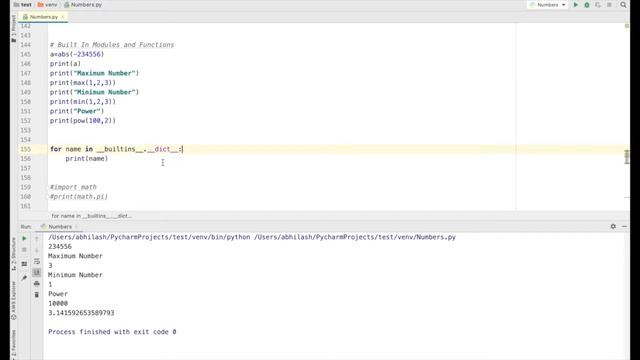640x360 pixels.
Task: Open Run panel settings gear
Action: pos(613,227)
